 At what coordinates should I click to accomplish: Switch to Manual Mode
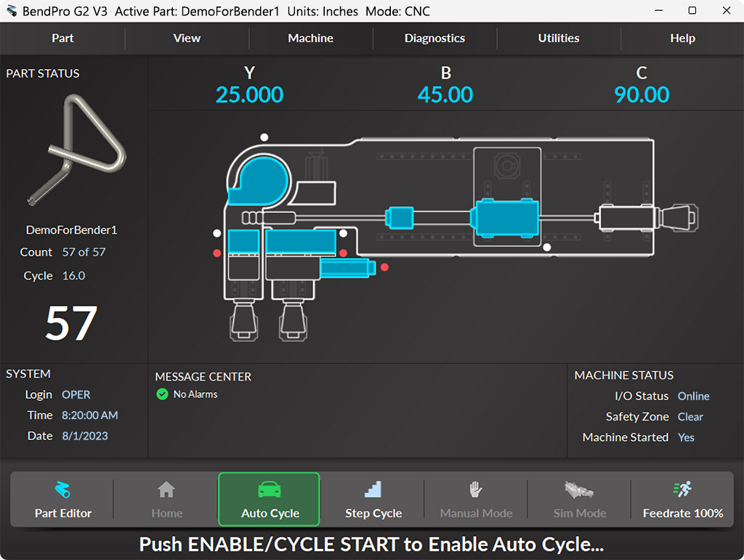(476, 499)
